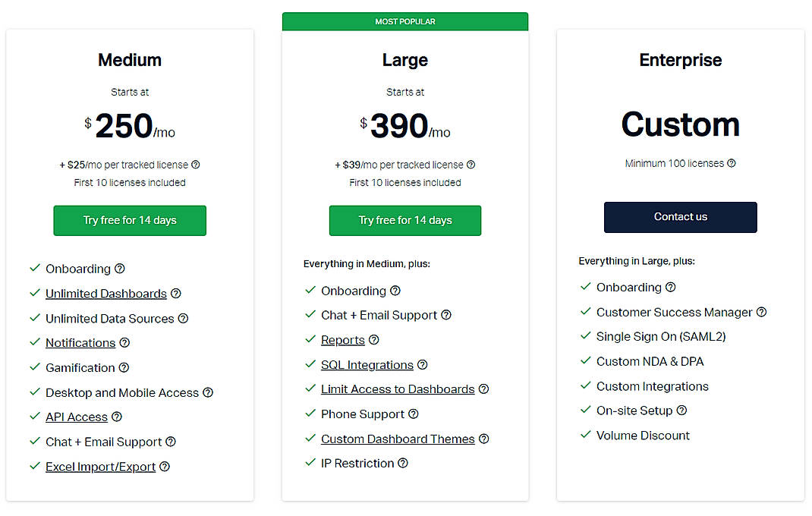Open the tooltip beside On-site Setup
The width and height of the screenshot is (812, 516).
(x=681, y=411)
